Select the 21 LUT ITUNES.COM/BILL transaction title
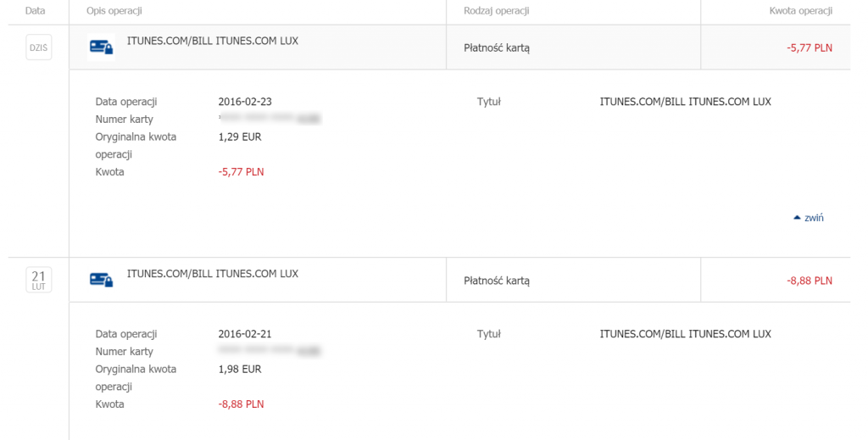This screenshot has width=868, height=440. [213, 273]
